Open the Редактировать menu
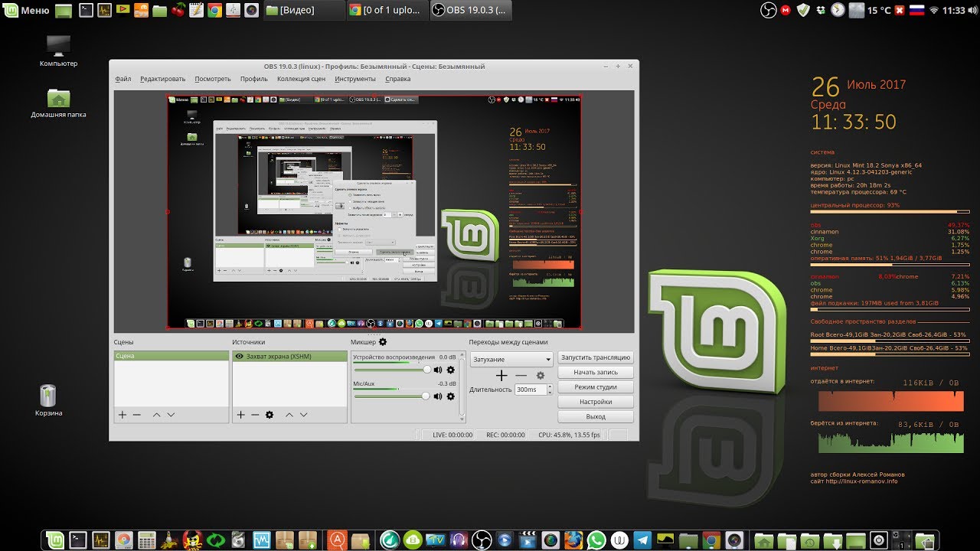The image size is (980, 551). 162,79
